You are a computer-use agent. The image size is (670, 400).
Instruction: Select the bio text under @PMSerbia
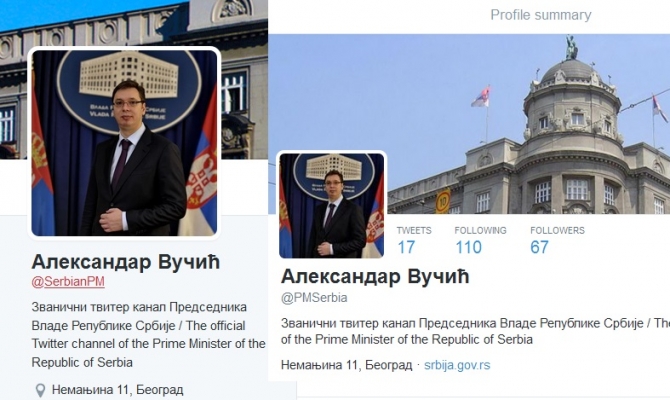point(475,331)
